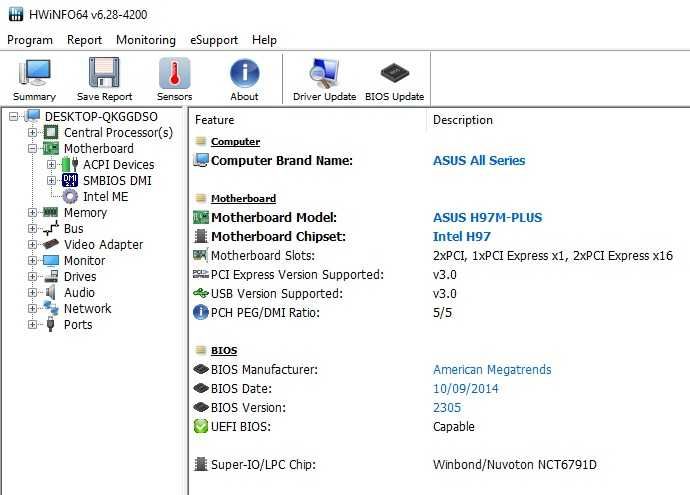Viewport: 690px width, 495px height.
Task: Open the Monitoring menu
Action: click(146, 40)
